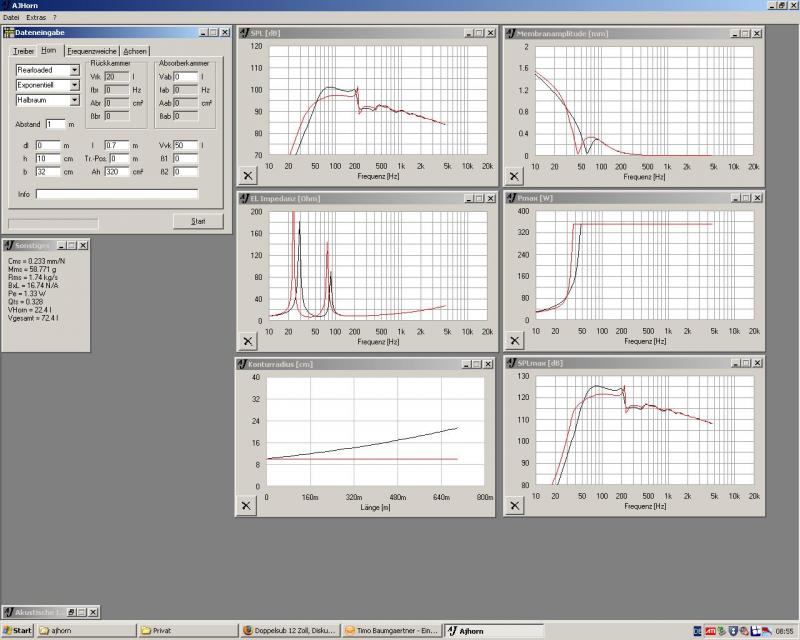The width and height of the screenshot is (800, 640).
Task: Open the Doppelsub 12 Zoll Firefox taskbar item
Action: point(288,631)
